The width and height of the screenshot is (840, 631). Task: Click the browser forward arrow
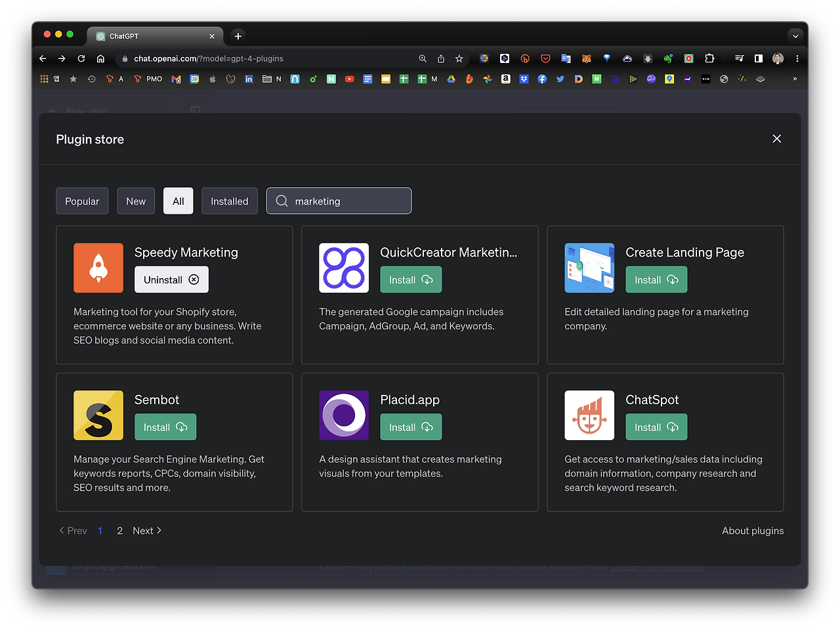(62, 58)
